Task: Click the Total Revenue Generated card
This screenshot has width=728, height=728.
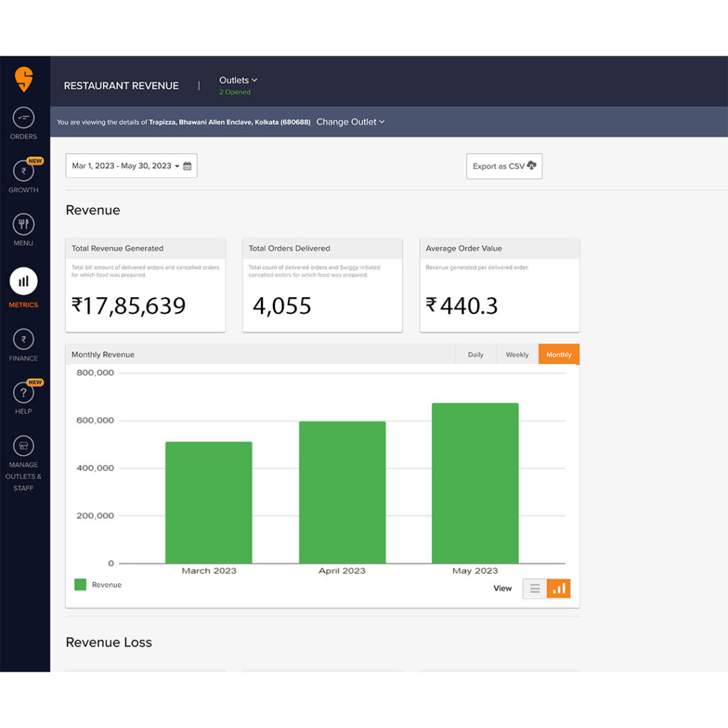Action: coord(145,285)
